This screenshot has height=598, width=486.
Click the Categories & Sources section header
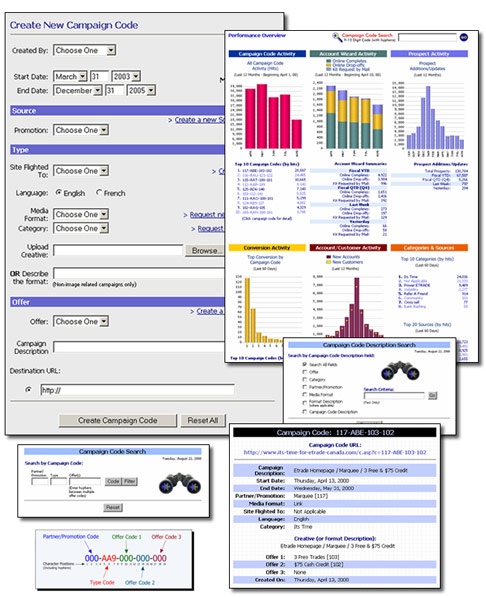(x=429, y=248)
